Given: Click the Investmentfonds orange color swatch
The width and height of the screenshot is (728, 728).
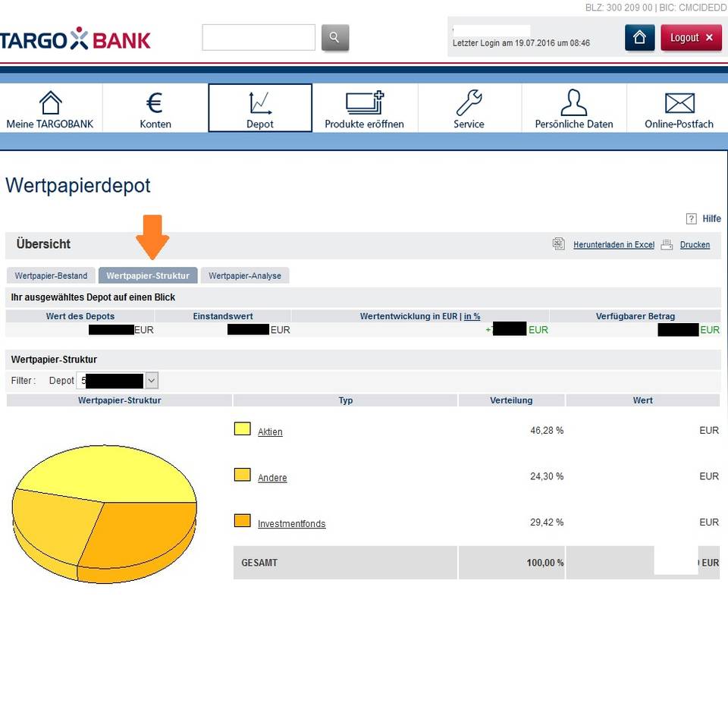Looking at the screenshot, I should [242, 521].
